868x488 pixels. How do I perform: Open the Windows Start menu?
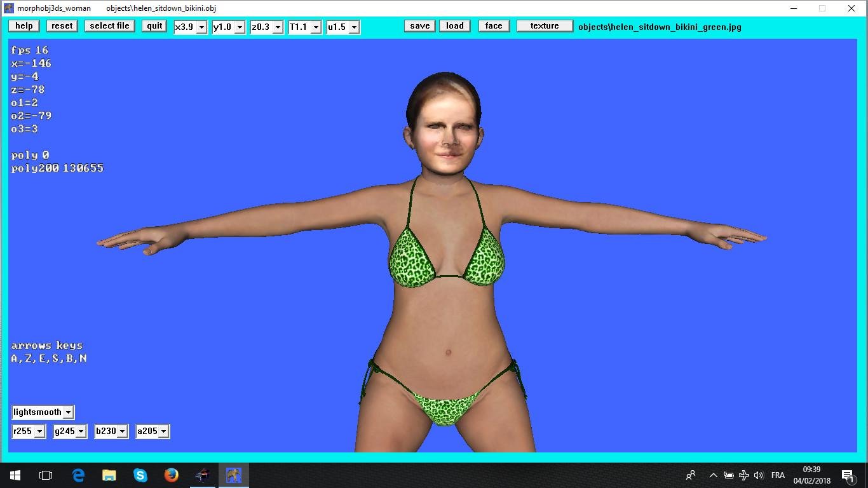(15, 475)
